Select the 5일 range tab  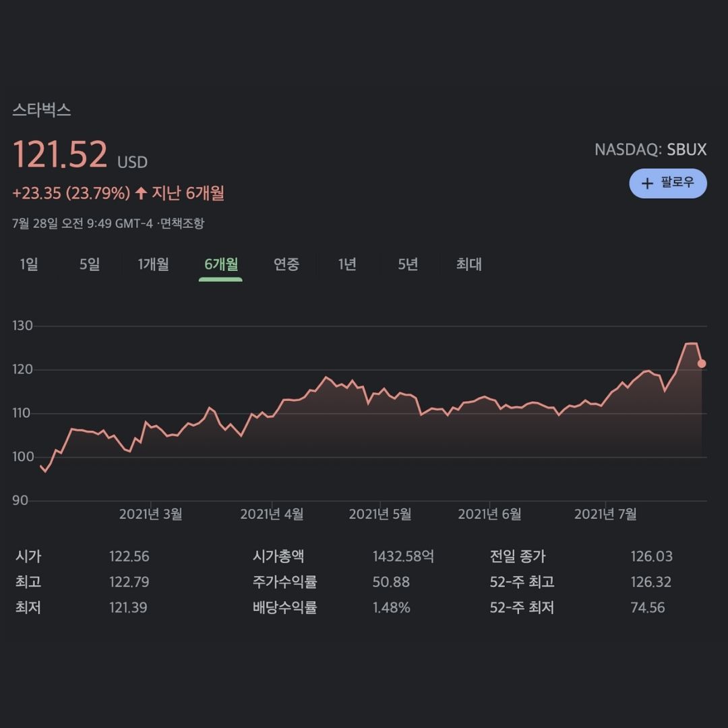click(90, 264)
